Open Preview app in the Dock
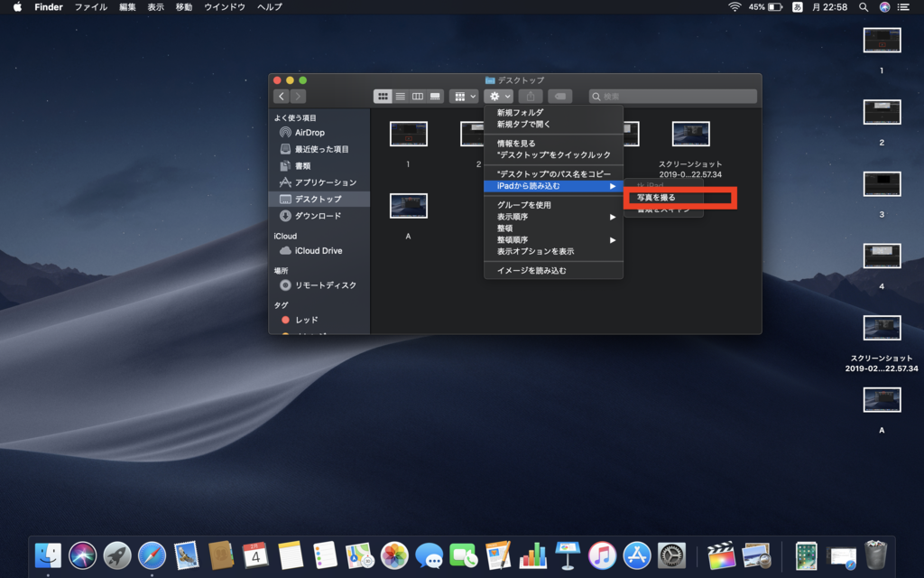Image resolution: width=924 pixels, height=578 pixels. [x=757, y=555]
